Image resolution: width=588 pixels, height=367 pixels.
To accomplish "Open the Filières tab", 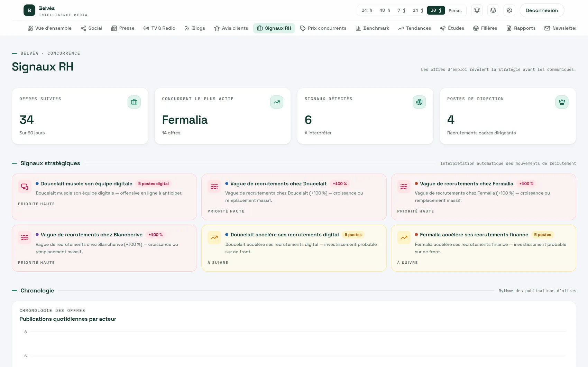I will pyautogui.click(x=485, y=28).
